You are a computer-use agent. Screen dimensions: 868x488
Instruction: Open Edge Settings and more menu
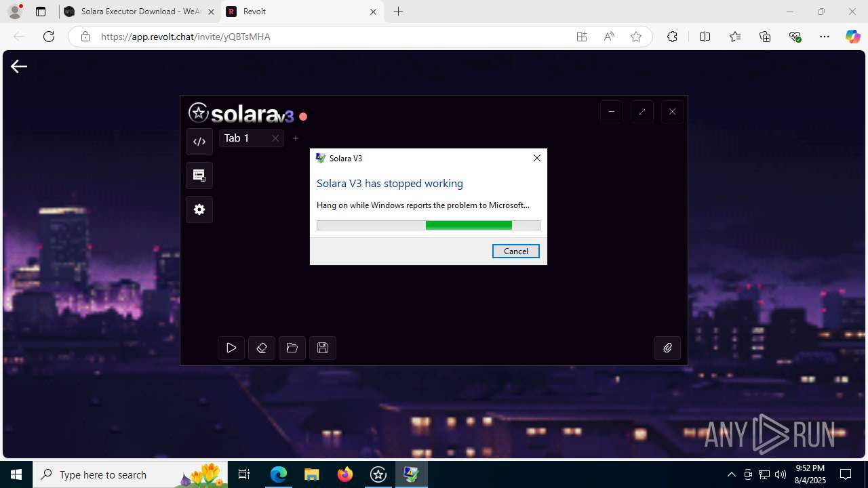pyautogui.click(x=825, y=37)
